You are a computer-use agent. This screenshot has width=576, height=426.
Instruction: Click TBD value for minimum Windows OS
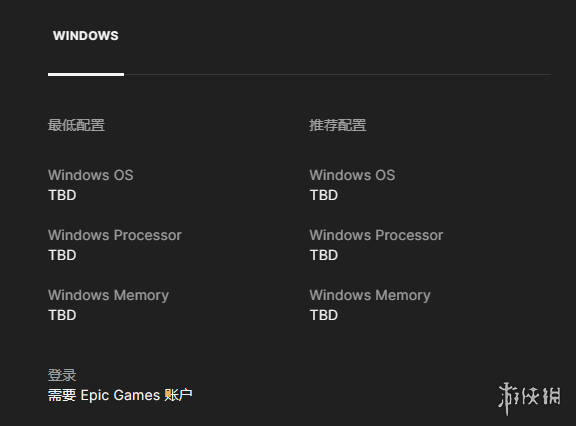62,195
